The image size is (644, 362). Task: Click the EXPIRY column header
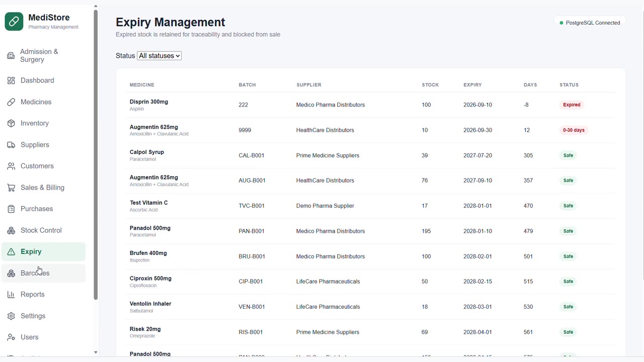coord(472,85)
